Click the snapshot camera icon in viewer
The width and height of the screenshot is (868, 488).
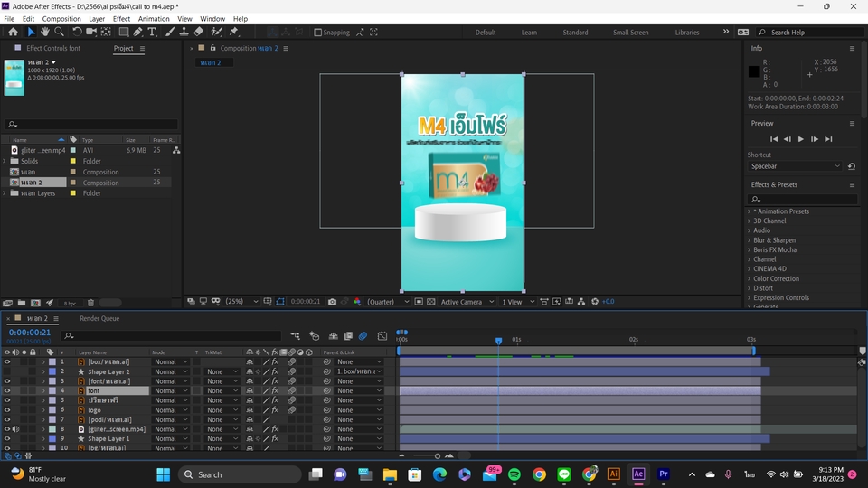pyautogui.click(x=332, y=302)
